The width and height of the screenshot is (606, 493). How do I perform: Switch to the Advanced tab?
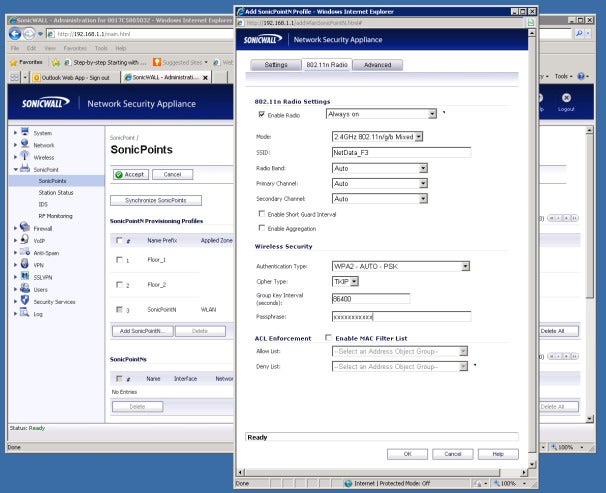(x=378, y=65)
